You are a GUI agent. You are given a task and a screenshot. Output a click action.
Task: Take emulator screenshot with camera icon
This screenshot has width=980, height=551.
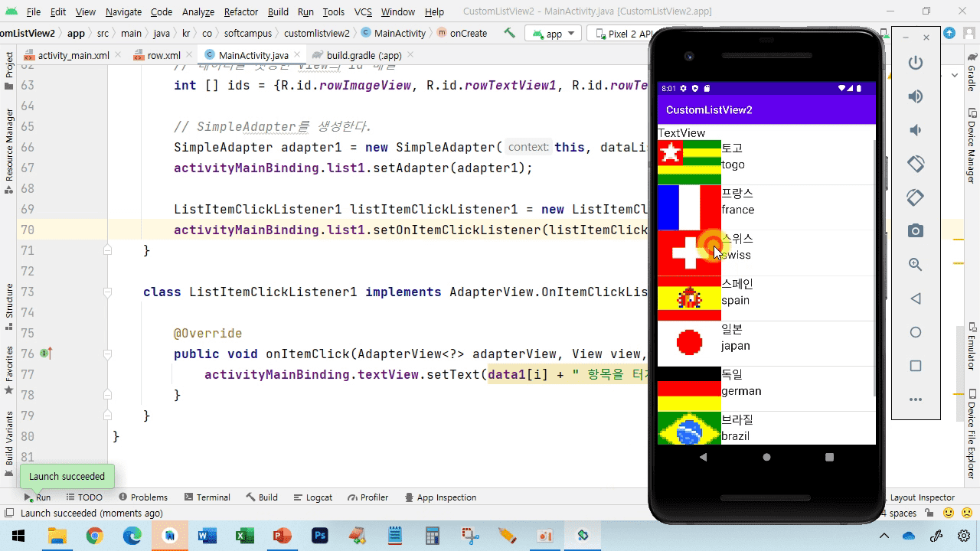click(x=916, y=231)
